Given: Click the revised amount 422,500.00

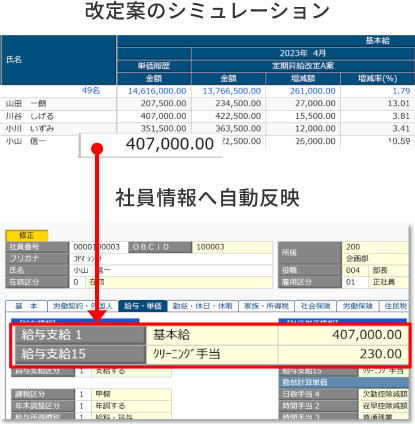Looking at the screenshot, I should tap(238, 116).
